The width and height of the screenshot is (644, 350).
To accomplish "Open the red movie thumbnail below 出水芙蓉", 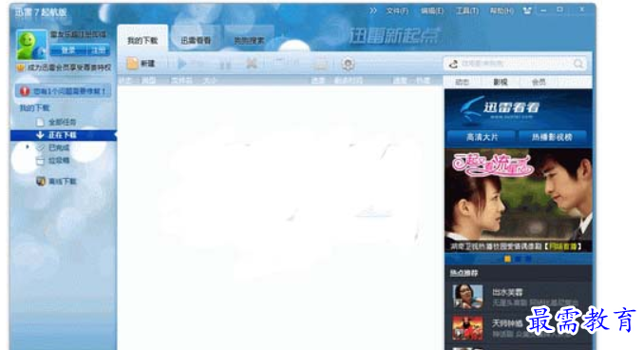I will pos(468,327).
